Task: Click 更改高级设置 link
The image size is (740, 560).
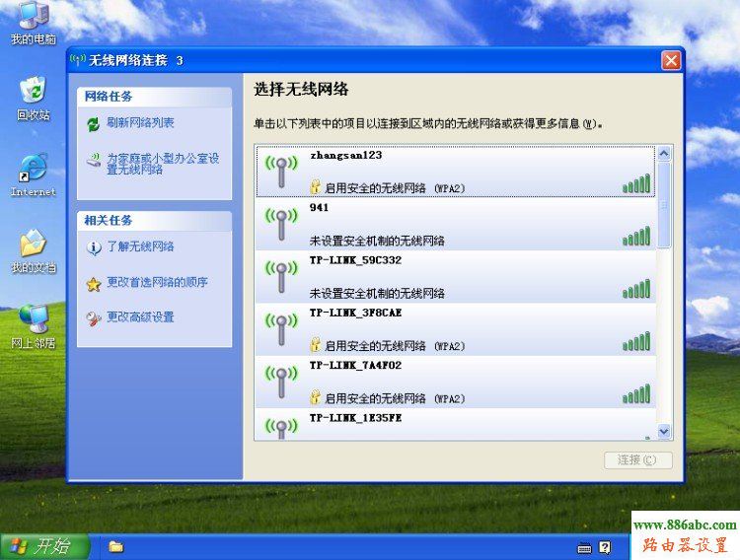Action: 140,317
